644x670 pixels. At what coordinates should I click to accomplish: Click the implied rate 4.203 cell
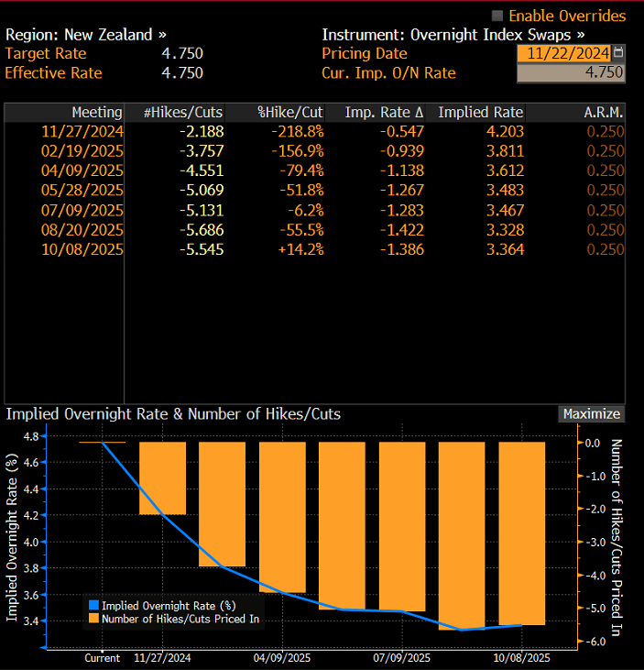505,131
